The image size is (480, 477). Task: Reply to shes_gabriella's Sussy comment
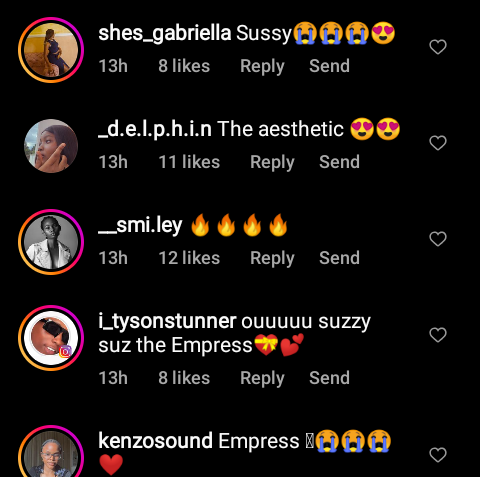262,66
